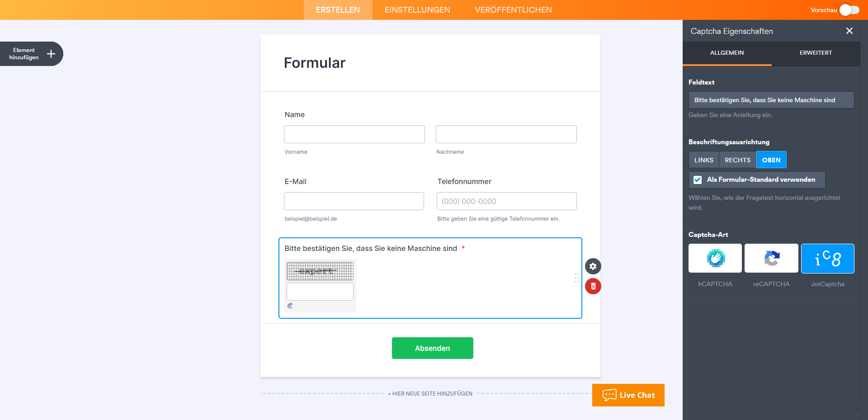Close the Captcha Eigenschaften panel
Viewport: 868px width, 420px height.
[849, 31]
